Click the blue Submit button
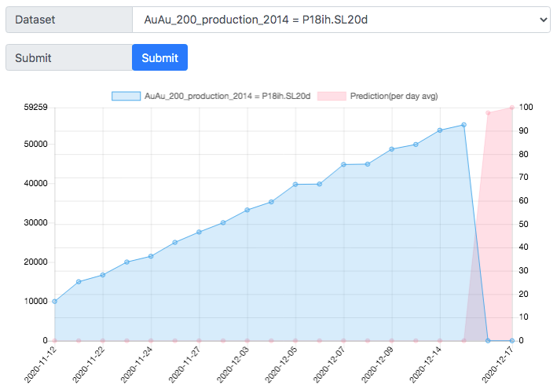This screenshot has width=557, height=392. [x=159, y=57]
